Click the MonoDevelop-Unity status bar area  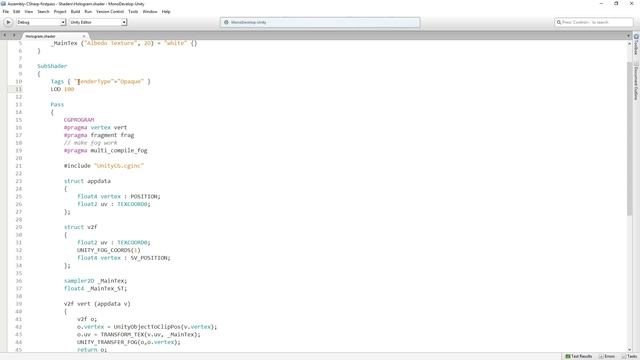(x=320, y=22)
